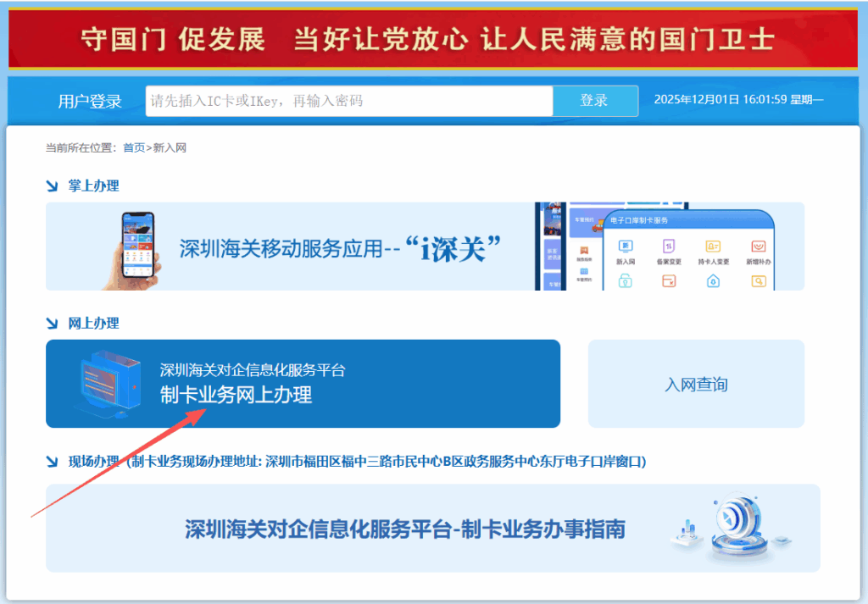Select the blue shield icon below 持卡人变更
868x604 pixels.
pos(714,281)
